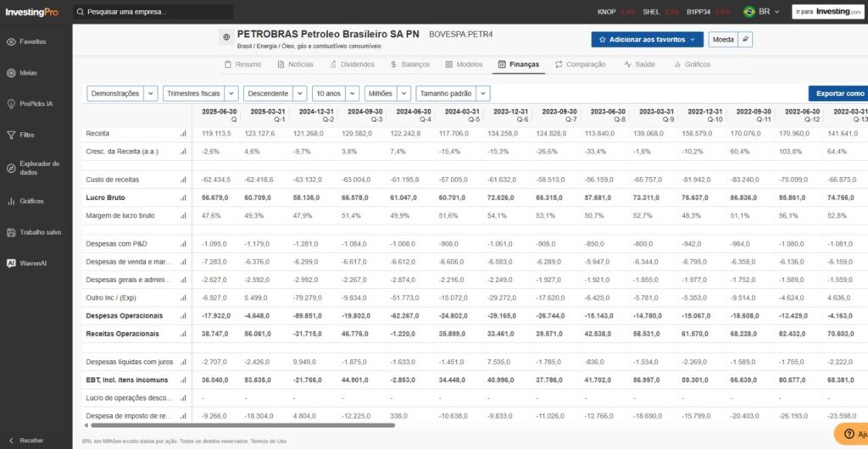The height and width of the screenshot is (449, 868).
Task: Click the InvestingPro logo
Action: [x=32, y=12]
